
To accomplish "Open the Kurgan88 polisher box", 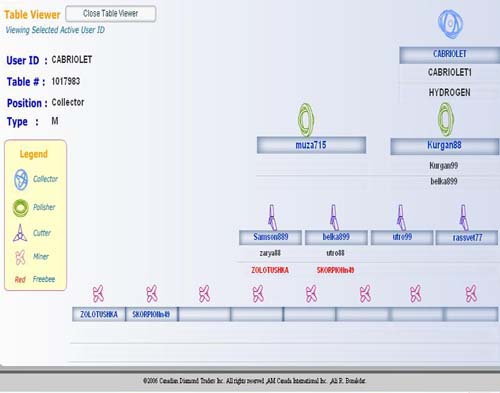I will click(445, 146).
